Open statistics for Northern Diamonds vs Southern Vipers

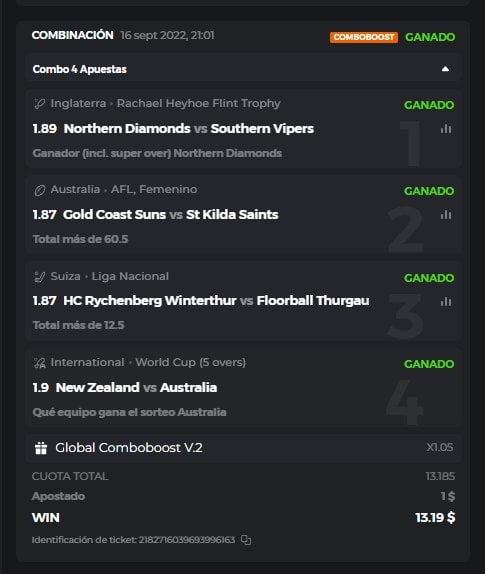coord(445,128)
